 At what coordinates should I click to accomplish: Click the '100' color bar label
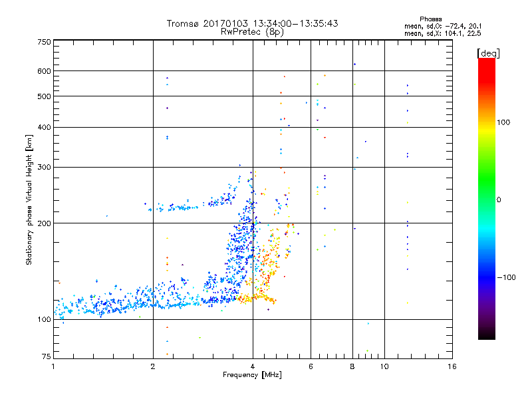tap(503, 122)
